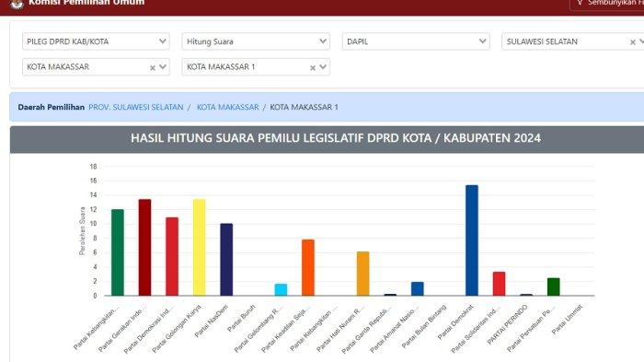Select the orange Partai Keadilan Sejahtera bar

308,267
